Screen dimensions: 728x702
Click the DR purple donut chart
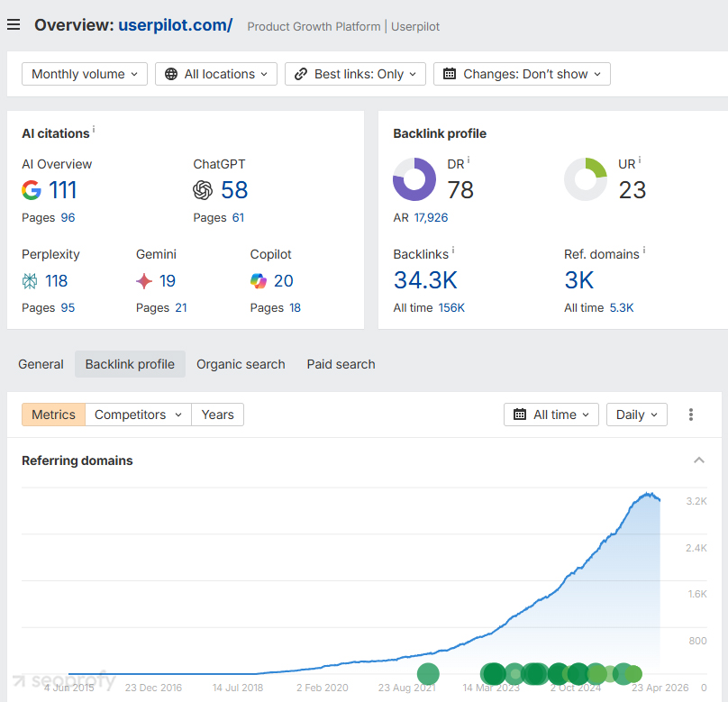414,179
